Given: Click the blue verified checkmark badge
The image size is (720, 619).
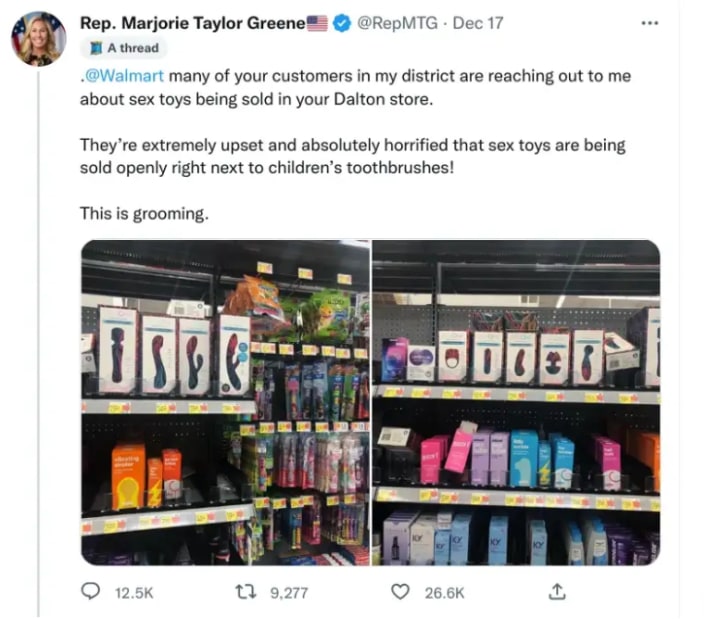Looking at the screenshot, I should coord(342,23).
